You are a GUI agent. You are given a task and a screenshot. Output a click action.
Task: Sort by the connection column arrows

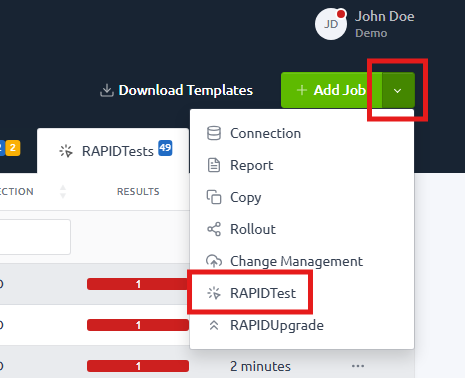63,192
